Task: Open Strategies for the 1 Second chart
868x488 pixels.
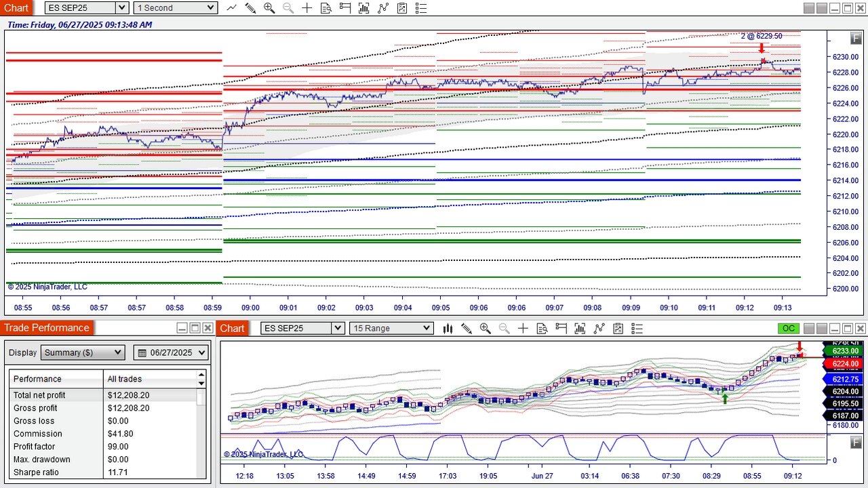Action: (x=402, y=8)
